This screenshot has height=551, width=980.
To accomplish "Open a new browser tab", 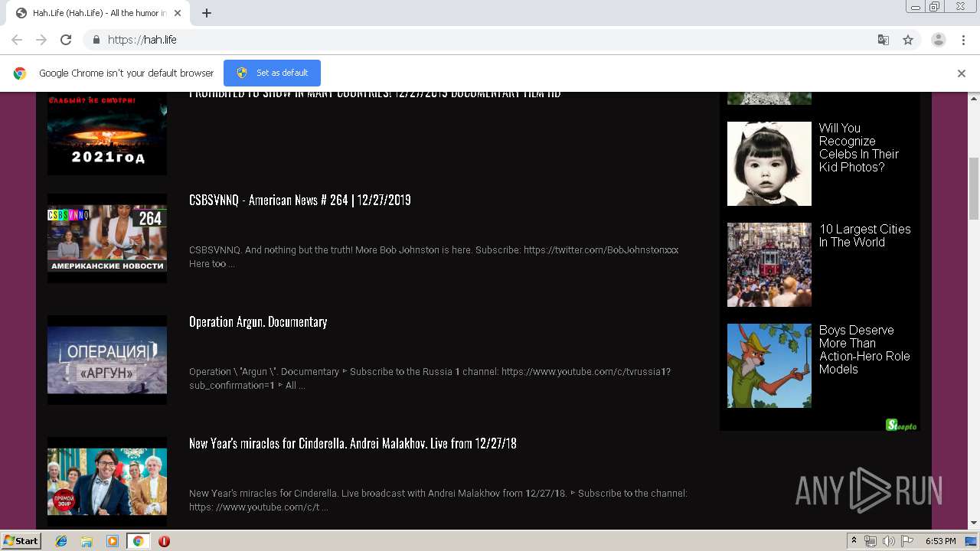I will 207,13.
